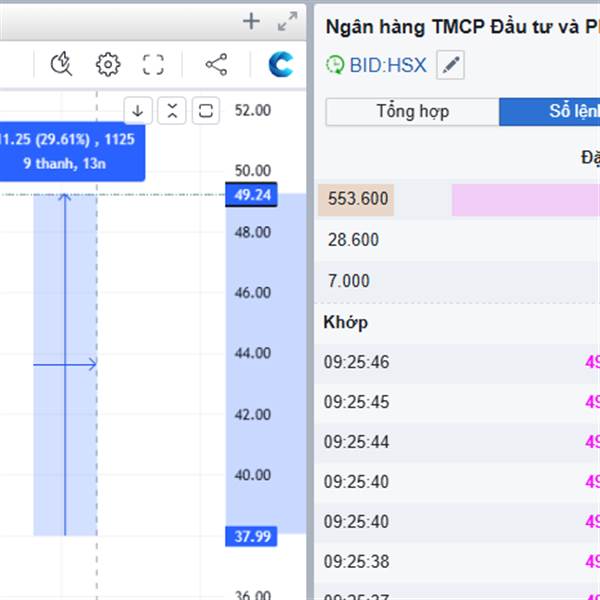Image resolution: width=600 pixels, height=600 pixels.
Task: Click the 49.24 current price label
Action: coord(251,195)
